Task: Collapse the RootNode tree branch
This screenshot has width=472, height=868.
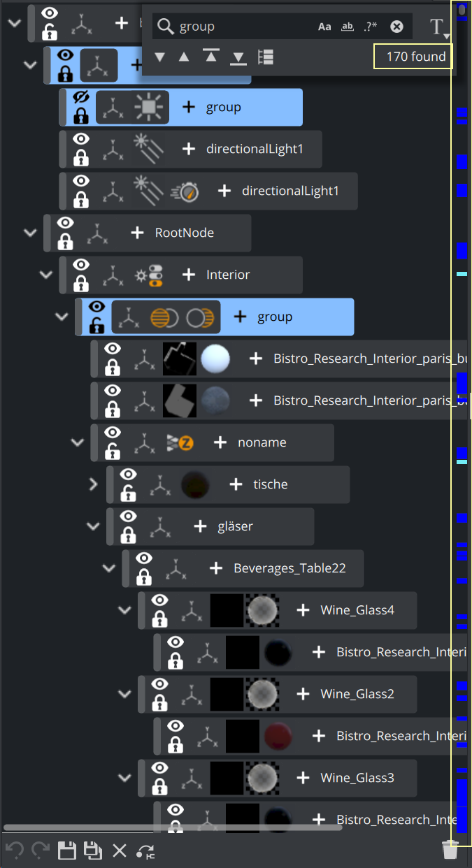Action: click(x=30, y=233)
